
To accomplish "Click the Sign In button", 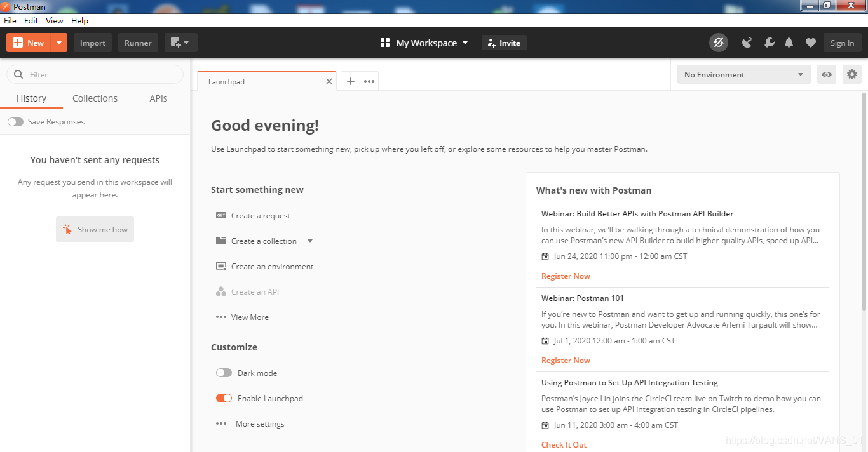I will click(x=842, y=43).
